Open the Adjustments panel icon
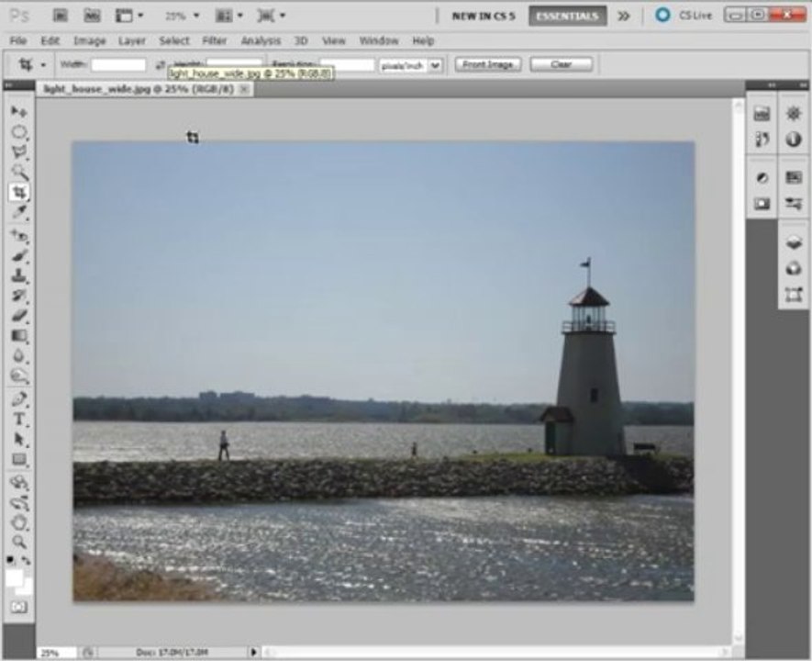 click(x=762, y=178)
